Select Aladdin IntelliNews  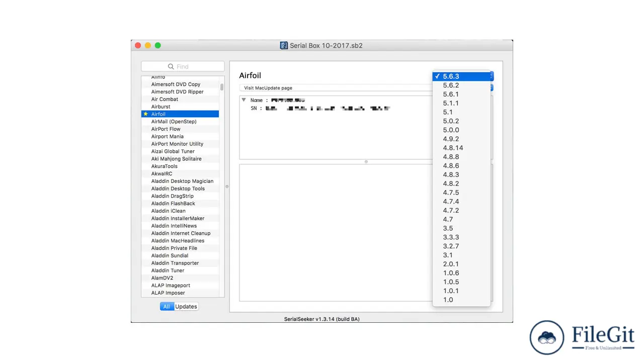coord(180,226)
